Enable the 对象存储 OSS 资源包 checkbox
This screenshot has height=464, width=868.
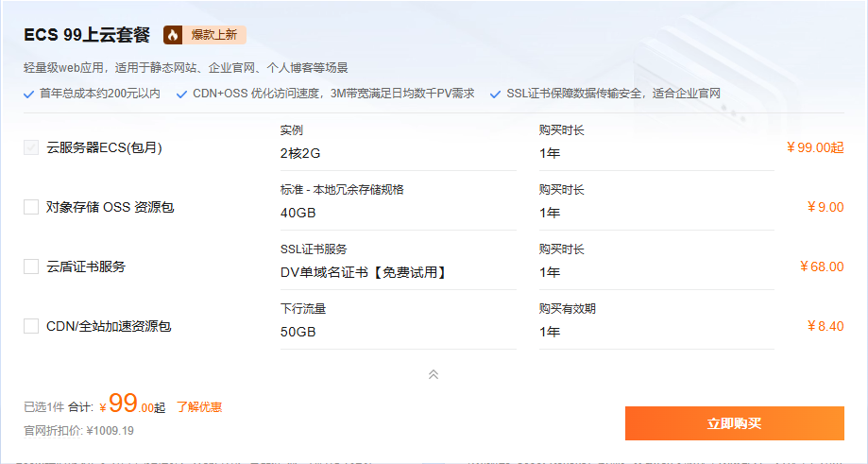31,207
